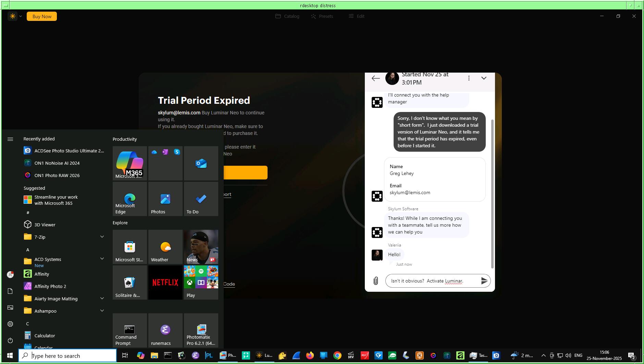
Task: Expand the ACD Systems folder
Action: pyautogui.click(x=102, y=259)
